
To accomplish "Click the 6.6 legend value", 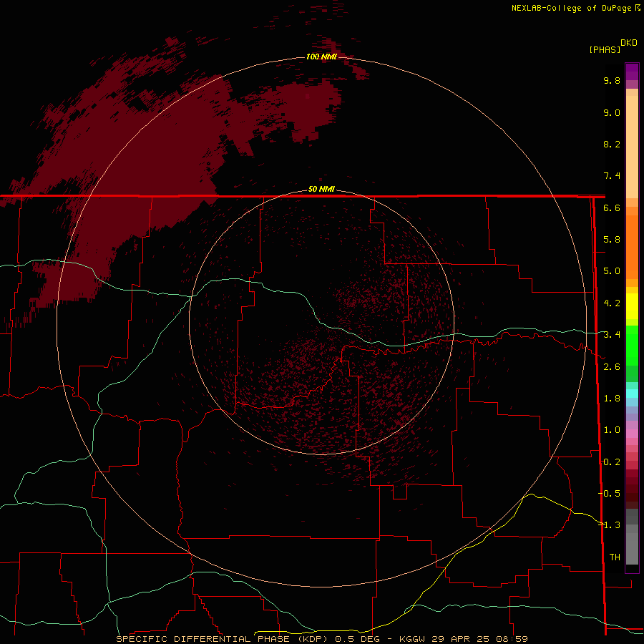I will 612,208.
